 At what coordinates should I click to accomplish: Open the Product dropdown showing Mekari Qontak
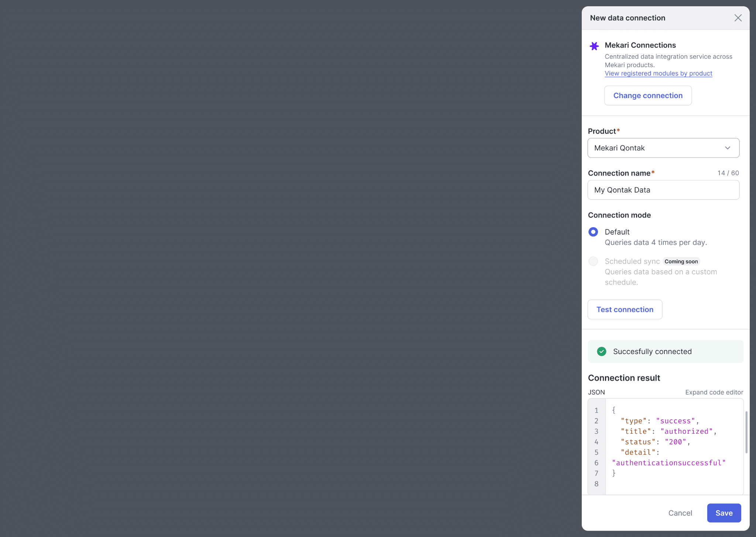[663, 148]
